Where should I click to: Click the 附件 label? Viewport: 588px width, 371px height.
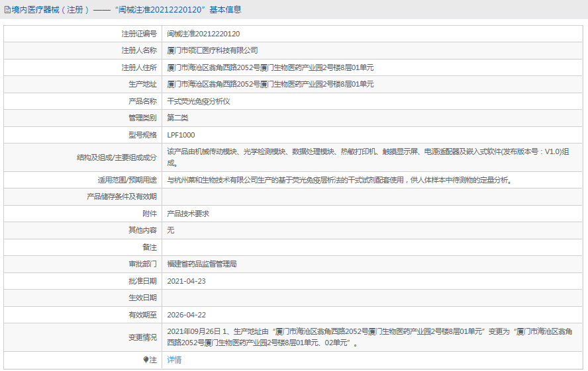pos(150,214)
